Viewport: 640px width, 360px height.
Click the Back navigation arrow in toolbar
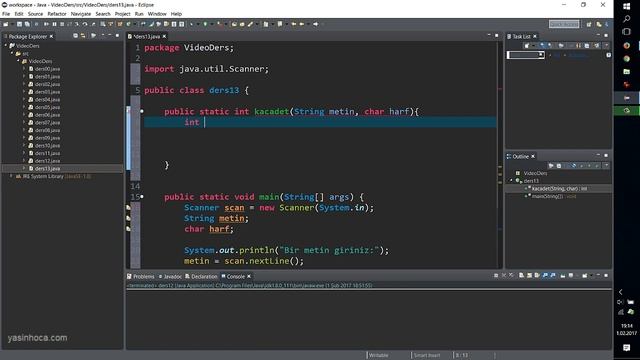tap(294, 24)
